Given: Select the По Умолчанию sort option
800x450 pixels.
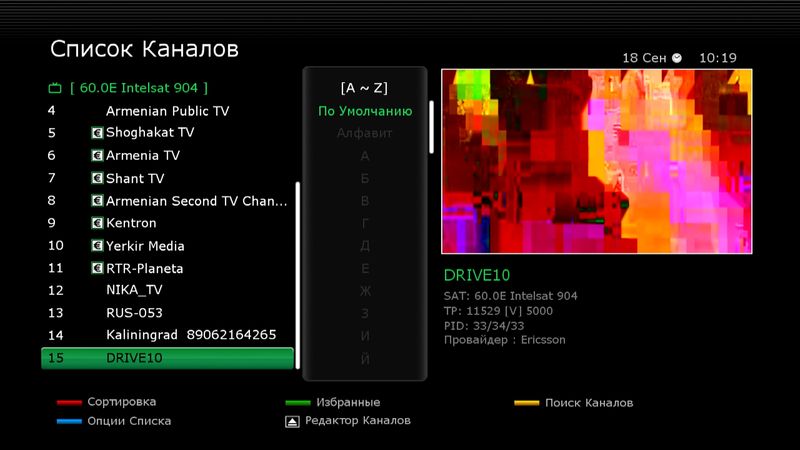Looking at the screenshot, I should click(x=365, y=111).
